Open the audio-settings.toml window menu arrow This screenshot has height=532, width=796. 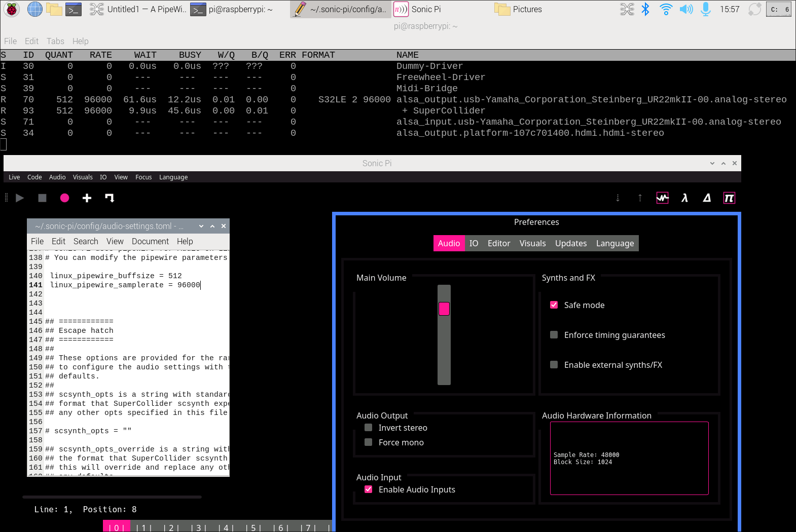tap(201, 226)
